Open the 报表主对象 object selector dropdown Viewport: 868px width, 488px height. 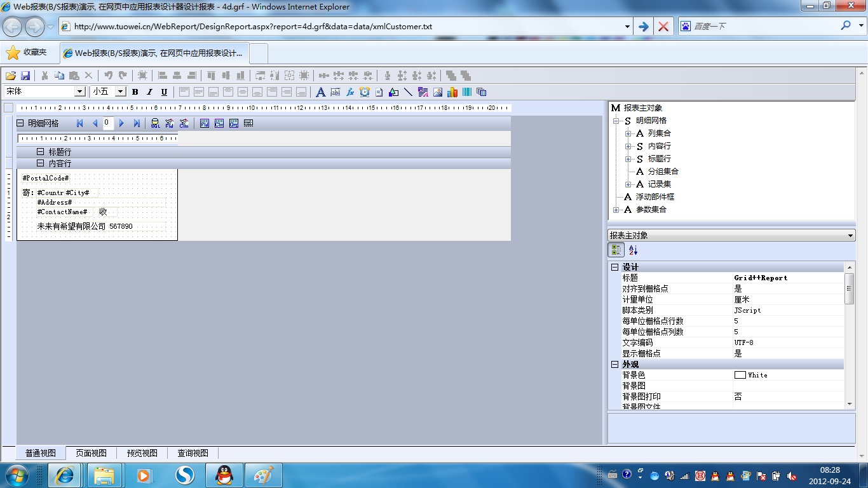851,236
